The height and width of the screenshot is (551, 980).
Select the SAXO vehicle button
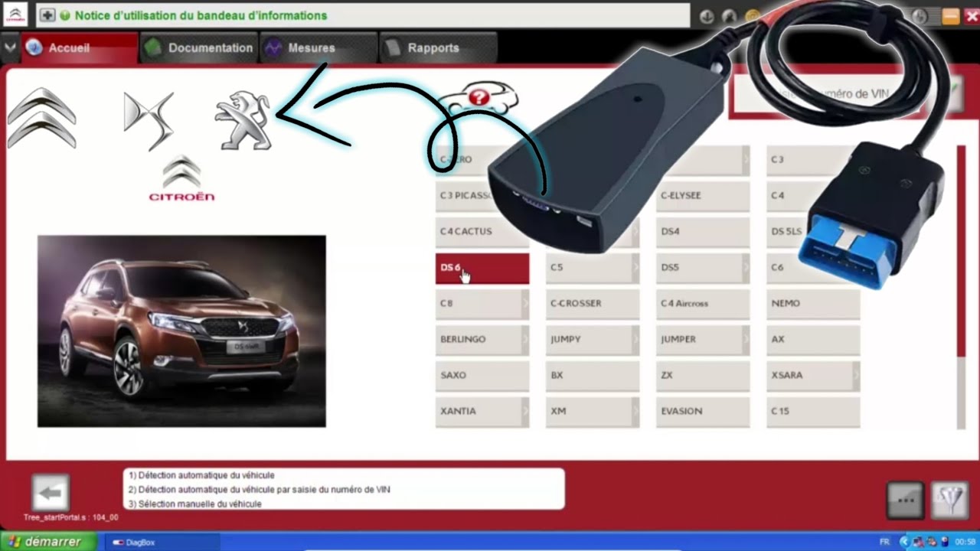click(x=482, y=376)
